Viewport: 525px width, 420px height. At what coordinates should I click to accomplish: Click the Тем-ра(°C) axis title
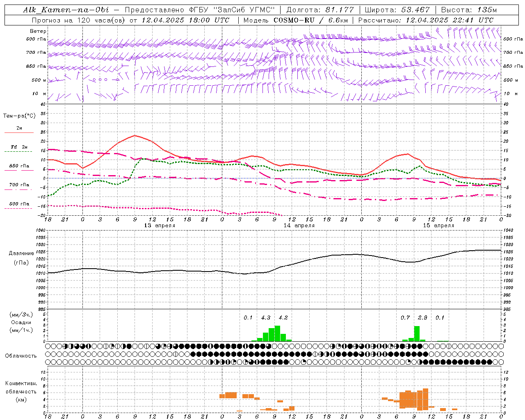(19, 116)
